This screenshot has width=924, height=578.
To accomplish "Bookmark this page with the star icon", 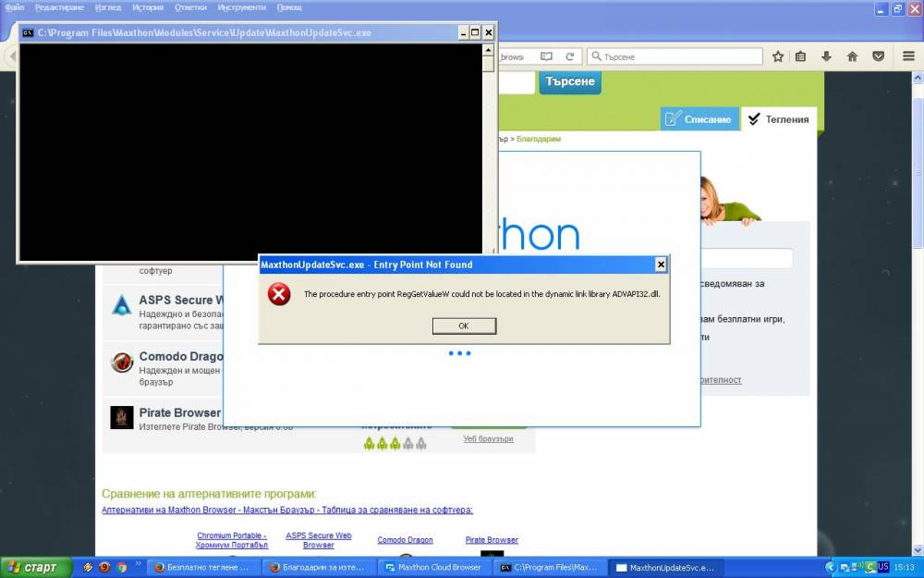I will pos(778,56).
